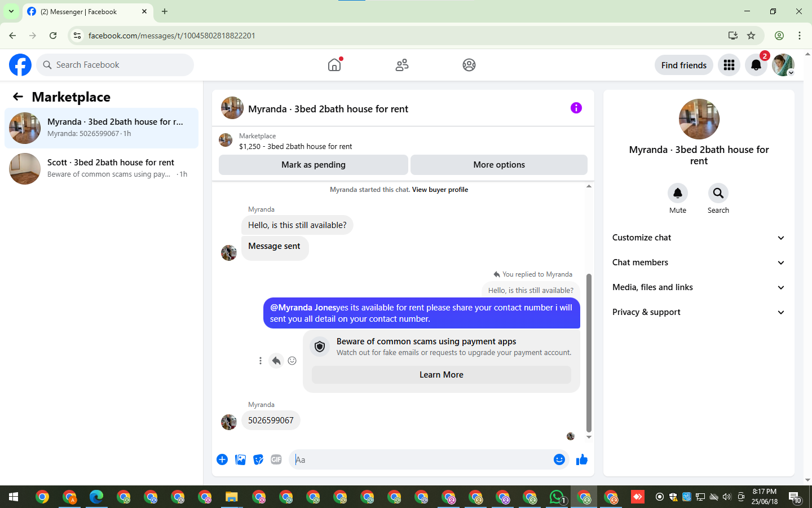Search in conversation magnifier icon
Viewport: 812px width, 508px height.
click(x=718, y=193)
